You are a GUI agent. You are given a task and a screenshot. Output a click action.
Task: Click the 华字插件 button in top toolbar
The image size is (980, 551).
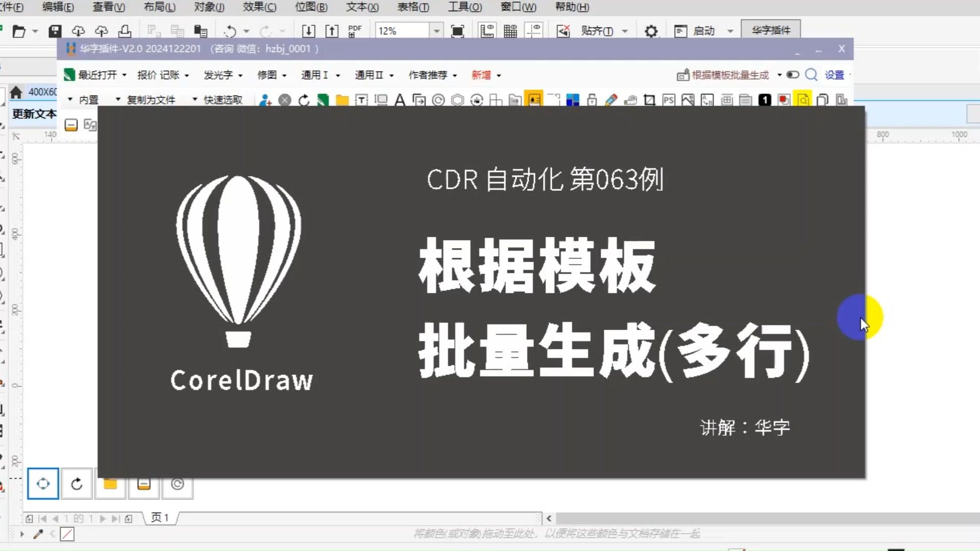(x=771, y=31)
